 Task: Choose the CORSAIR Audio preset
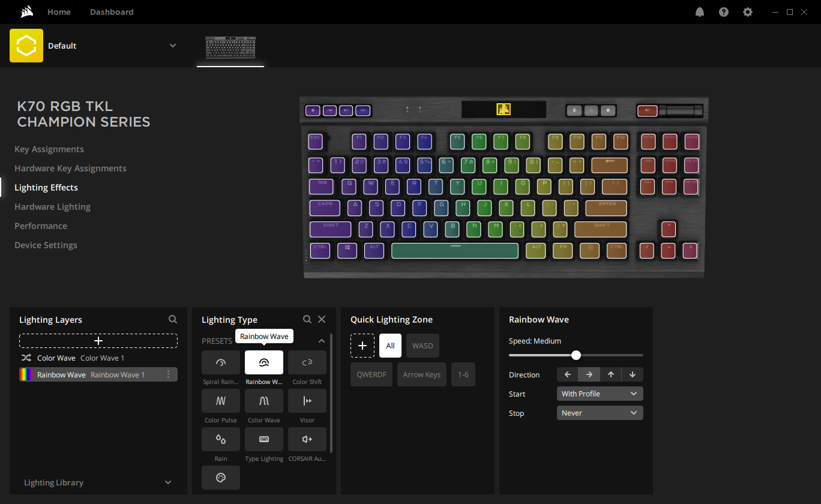tap(307, 439)
